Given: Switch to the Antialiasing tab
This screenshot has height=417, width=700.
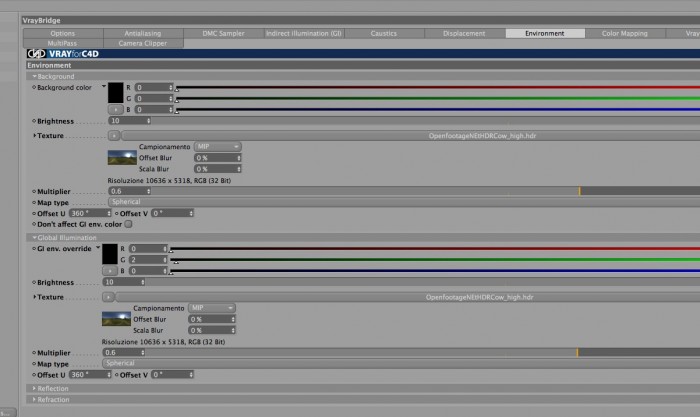Looking at the screenshot, I should pos(143,33).
